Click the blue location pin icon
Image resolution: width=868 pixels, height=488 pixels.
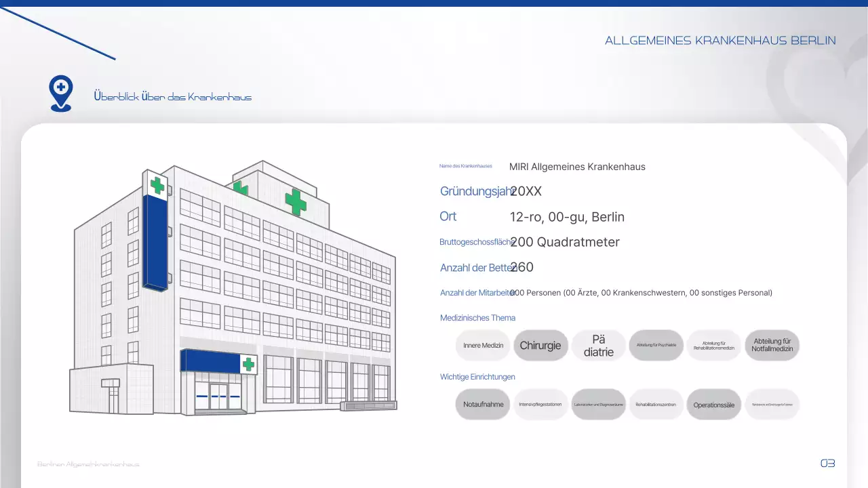(60, 91)
